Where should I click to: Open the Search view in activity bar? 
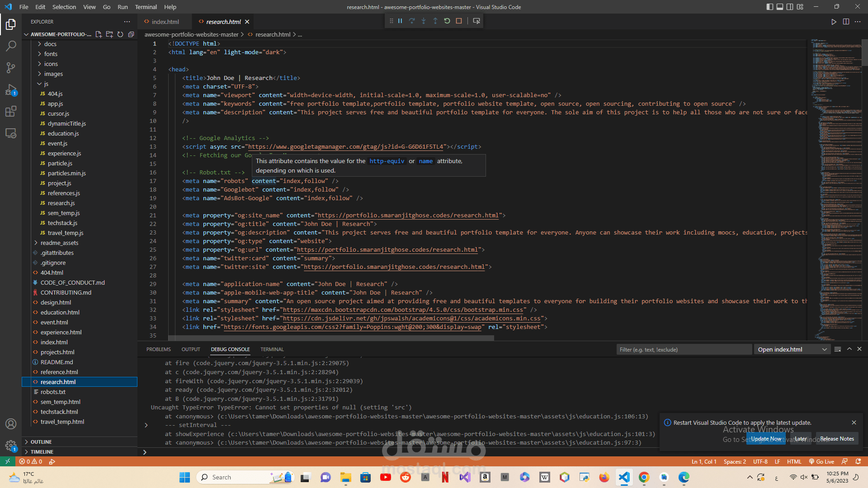11,46
